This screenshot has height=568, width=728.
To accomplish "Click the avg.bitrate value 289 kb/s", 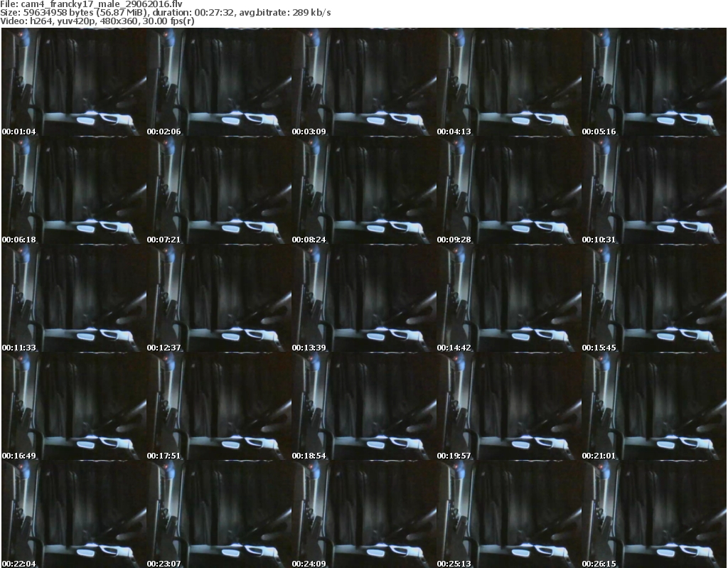I will [x=311, y=13].
